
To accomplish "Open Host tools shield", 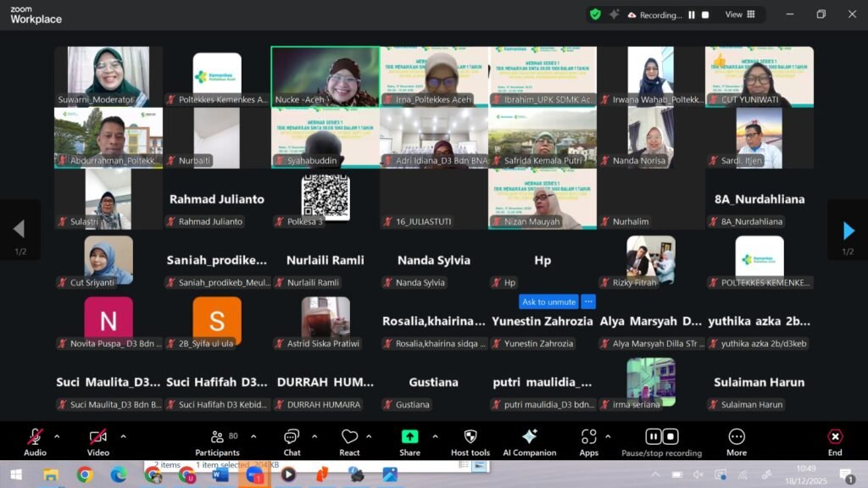I will [x=470, y=437].
